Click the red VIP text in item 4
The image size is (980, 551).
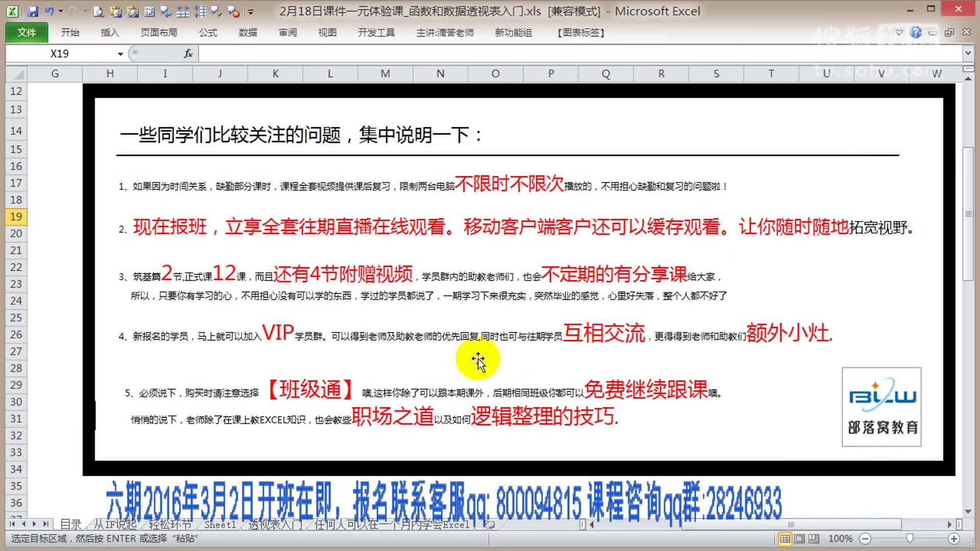coord(278,333)
